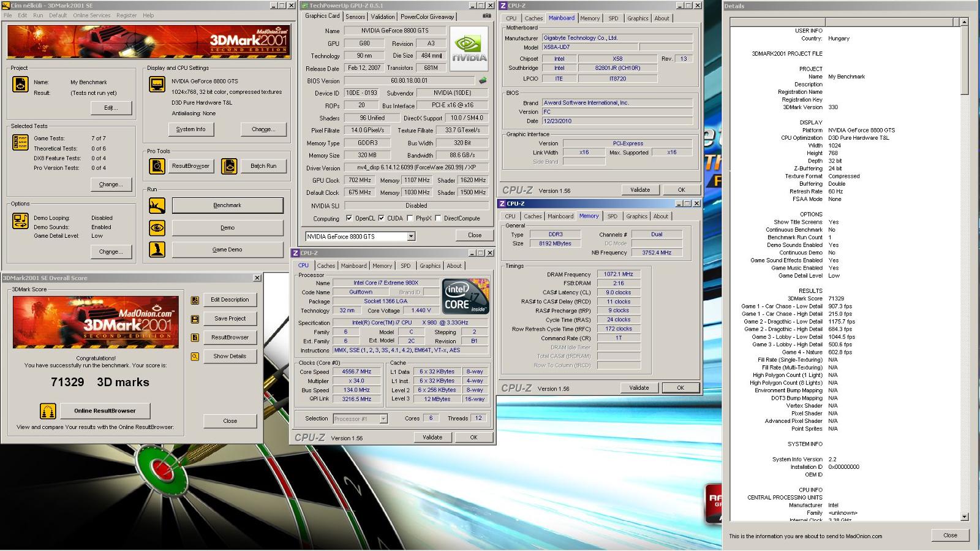This screenshot has width=980, height=551.
Task: Toggle the CUDA checkbox in GPU-Z
Action: point(381,218)
